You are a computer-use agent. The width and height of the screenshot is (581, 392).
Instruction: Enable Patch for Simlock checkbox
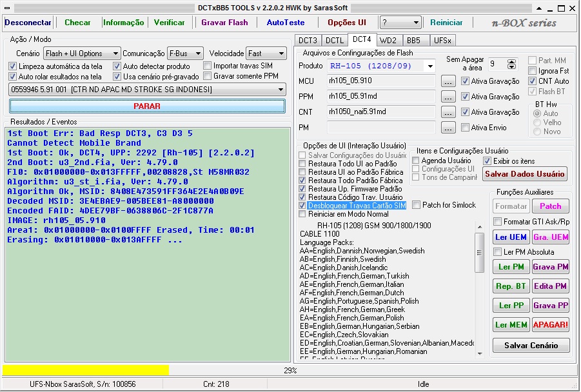tap(417, 205)
